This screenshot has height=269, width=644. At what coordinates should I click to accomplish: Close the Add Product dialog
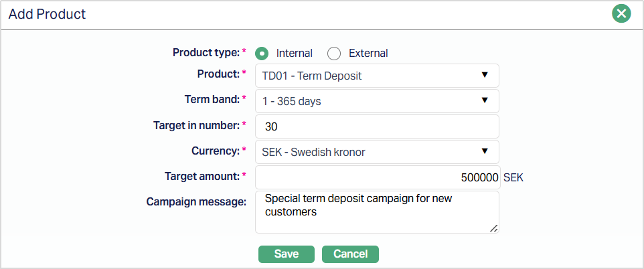pos(621,13)
